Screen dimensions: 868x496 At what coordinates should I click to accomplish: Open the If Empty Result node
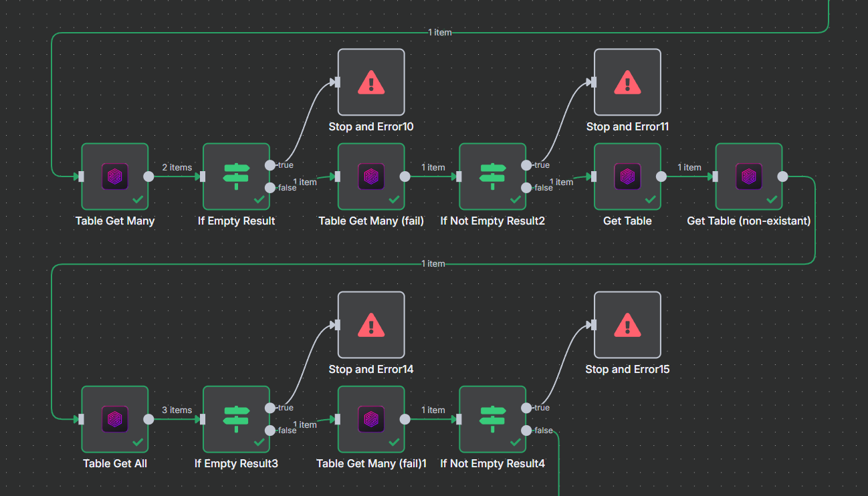236,176
